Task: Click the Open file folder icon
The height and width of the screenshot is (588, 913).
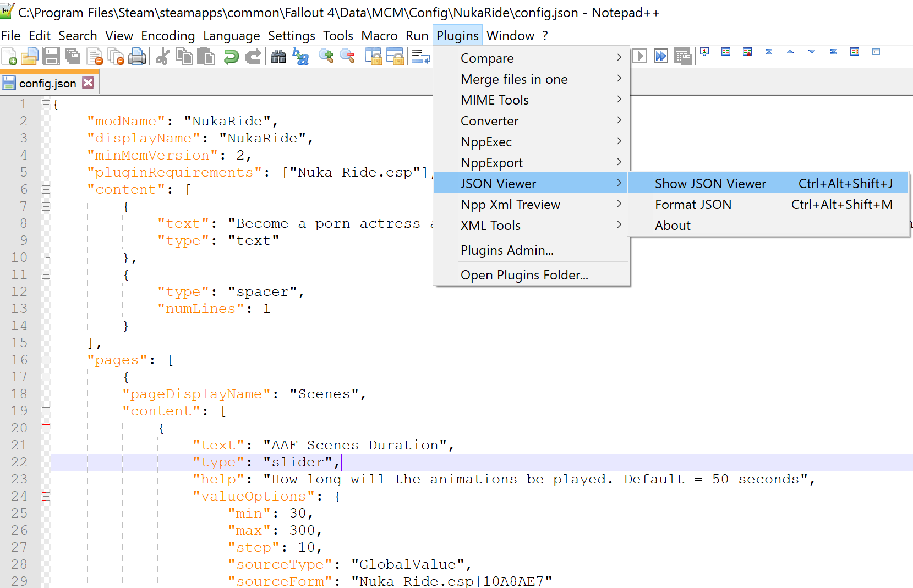Action: coord(30,57)
